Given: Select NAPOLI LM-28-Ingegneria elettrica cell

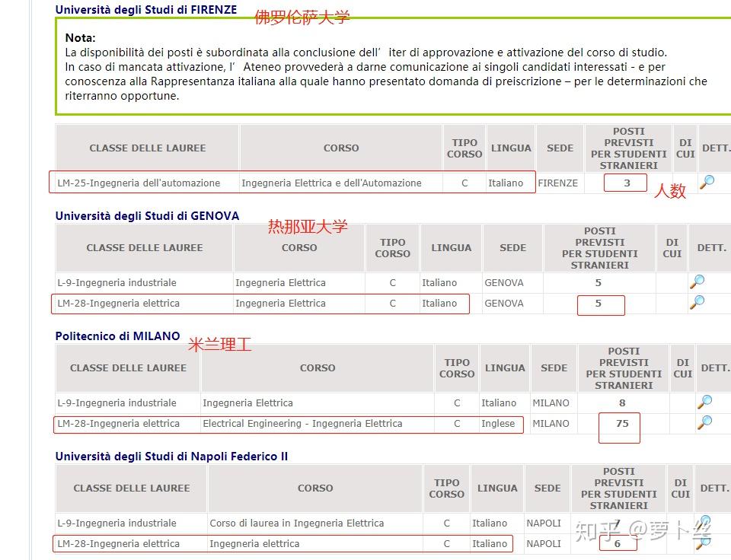Looking at the screenshot, I should point(119,544).
